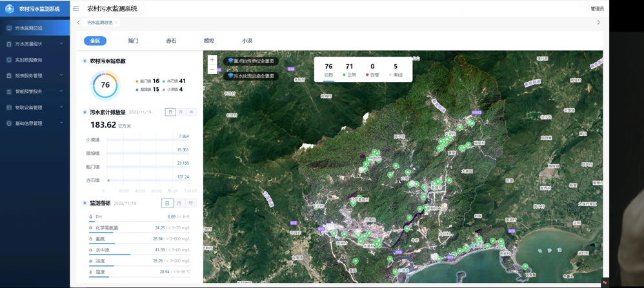Image resolution: width=644 pixels, height=288 pixels.
Task: Zoom out the map with minus button
Action: (212, 70)
